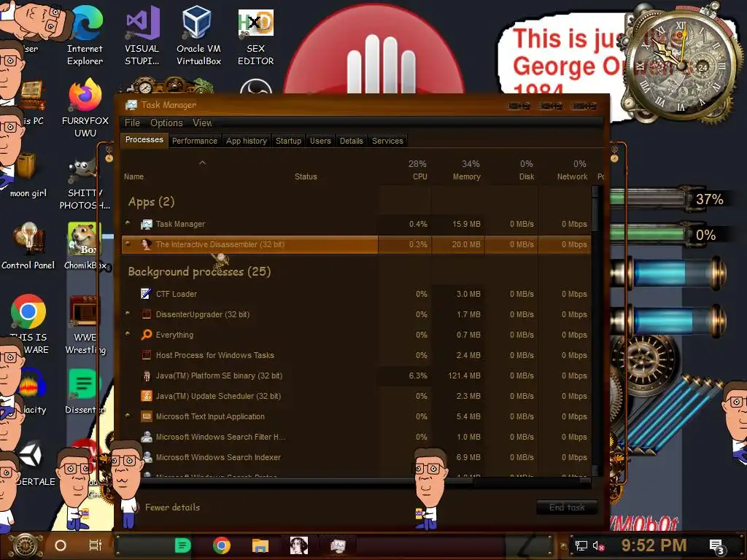Select Microsoft Windows Search Filter H... row

point(356,437)
